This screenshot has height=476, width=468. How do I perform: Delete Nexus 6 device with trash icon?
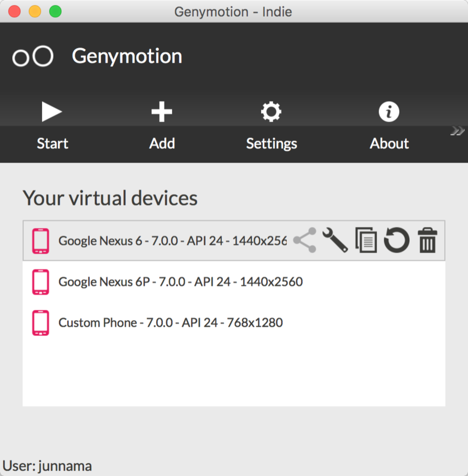click(428, 240)
